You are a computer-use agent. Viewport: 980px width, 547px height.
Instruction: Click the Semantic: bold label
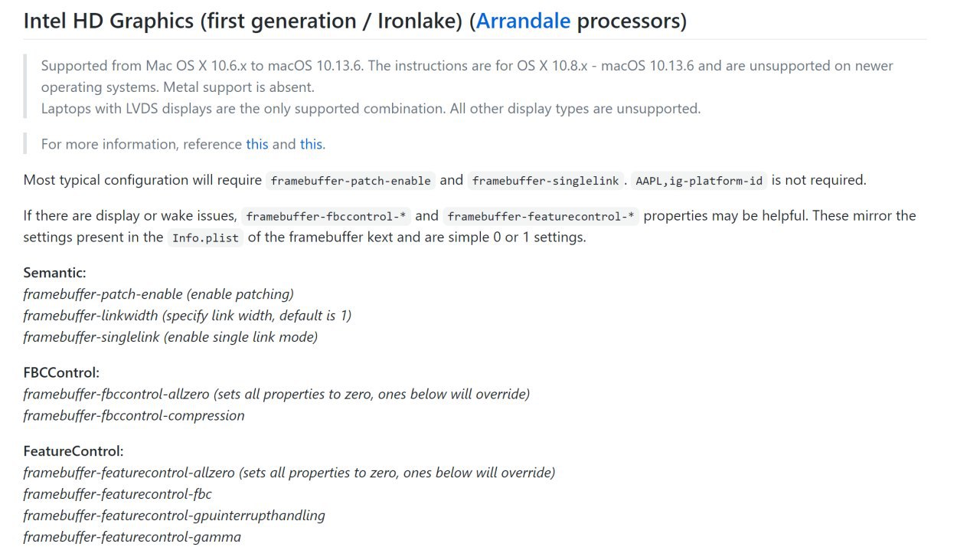click(55, 273)
